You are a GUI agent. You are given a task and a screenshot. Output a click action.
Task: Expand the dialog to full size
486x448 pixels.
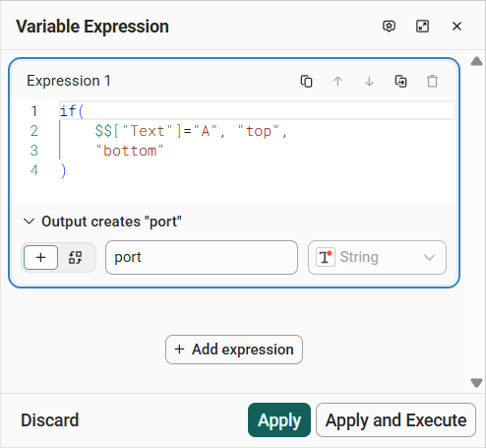(422, 27)
